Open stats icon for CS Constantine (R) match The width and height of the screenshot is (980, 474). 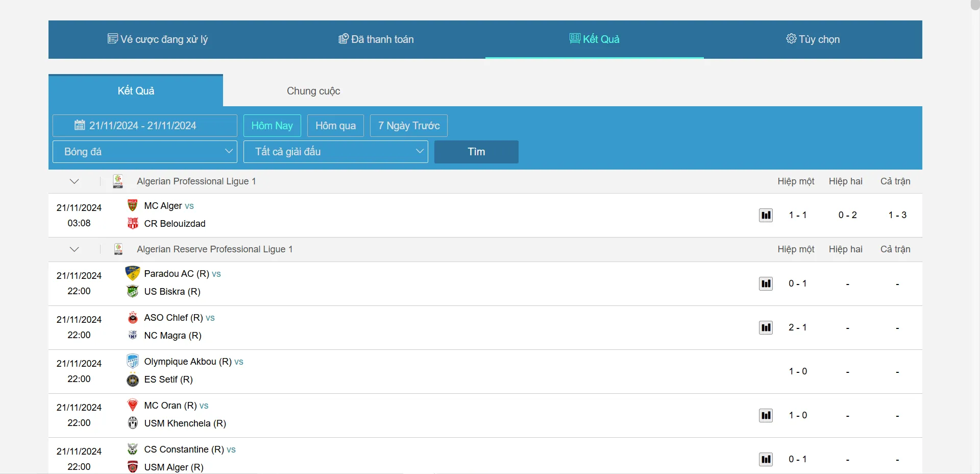[766, 459]
